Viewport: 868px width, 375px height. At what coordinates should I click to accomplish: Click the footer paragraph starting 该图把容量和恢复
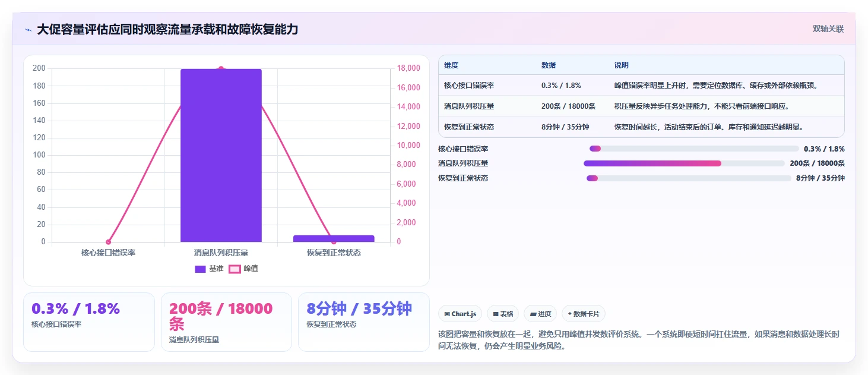pos(639,341)
